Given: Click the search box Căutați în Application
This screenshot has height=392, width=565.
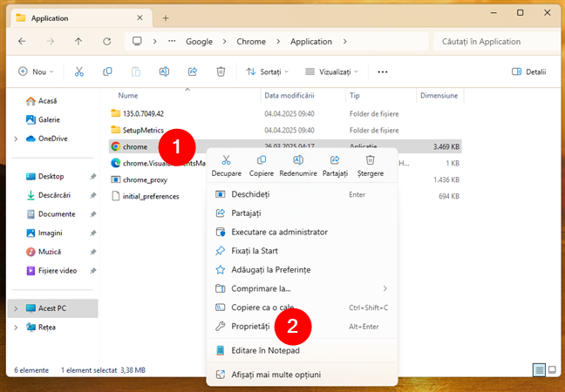Looking at the screenshot, I should pos(499,42).
